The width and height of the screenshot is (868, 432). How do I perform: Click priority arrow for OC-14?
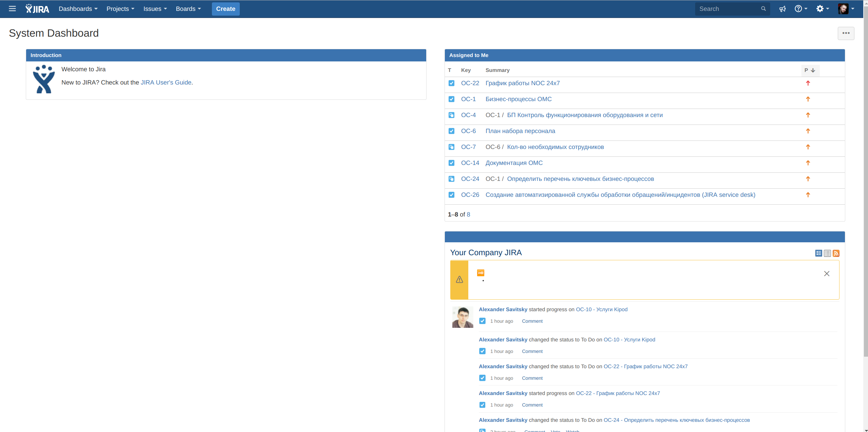pos(808,163)
